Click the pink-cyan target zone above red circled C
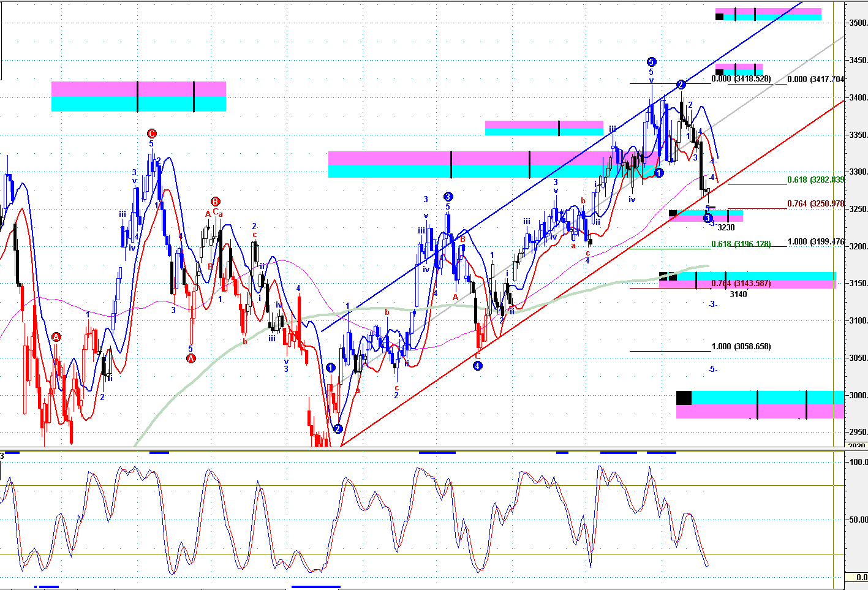The height and width of the screenshot is (590, 868). point(138,96)
